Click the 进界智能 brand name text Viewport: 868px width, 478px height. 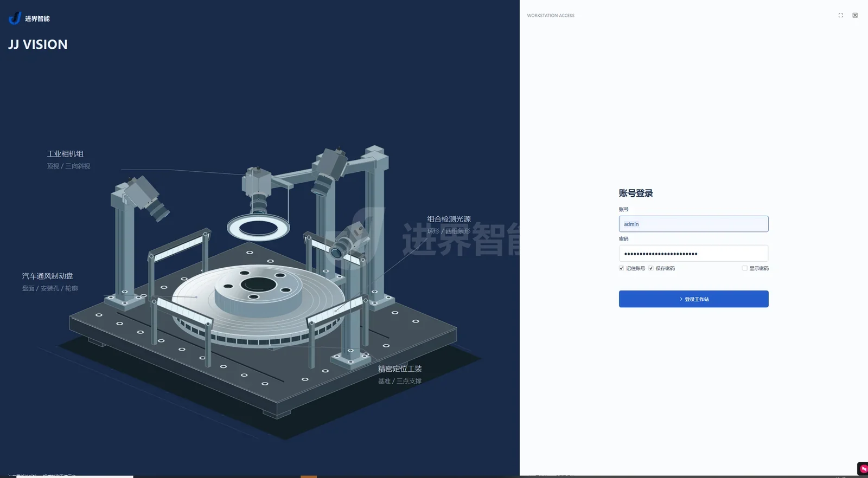coord(37,18)
